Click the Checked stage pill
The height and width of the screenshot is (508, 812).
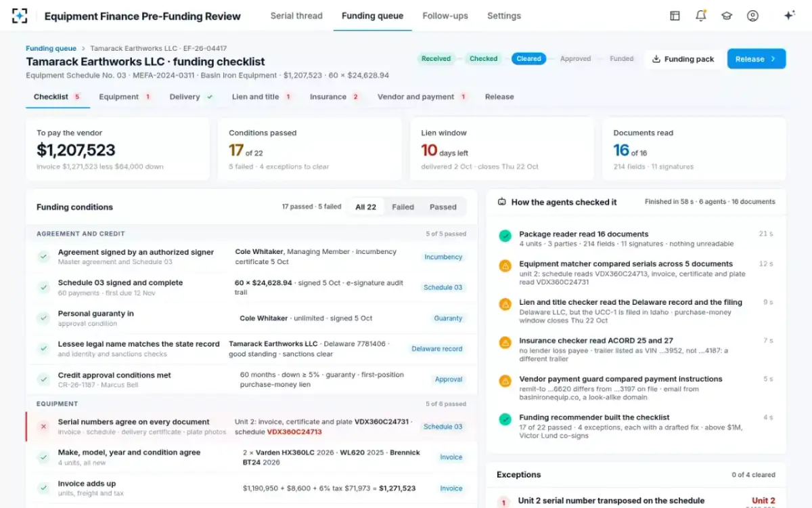pos(484,59)
